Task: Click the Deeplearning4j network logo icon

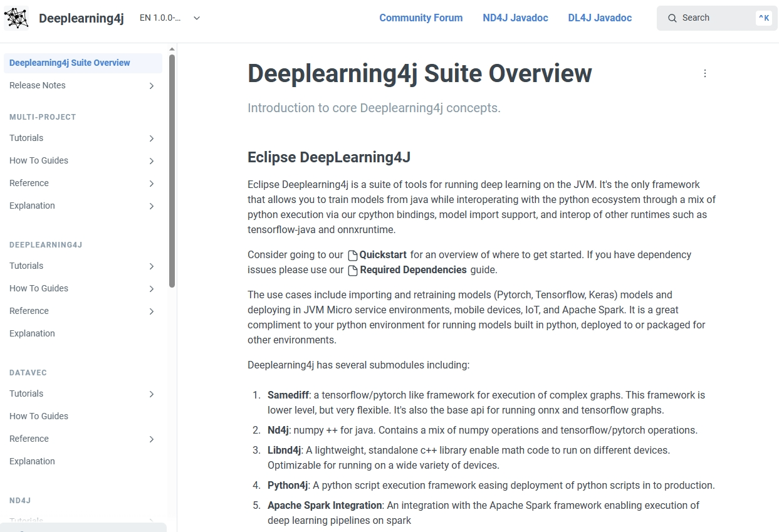Action: point(16,18)
